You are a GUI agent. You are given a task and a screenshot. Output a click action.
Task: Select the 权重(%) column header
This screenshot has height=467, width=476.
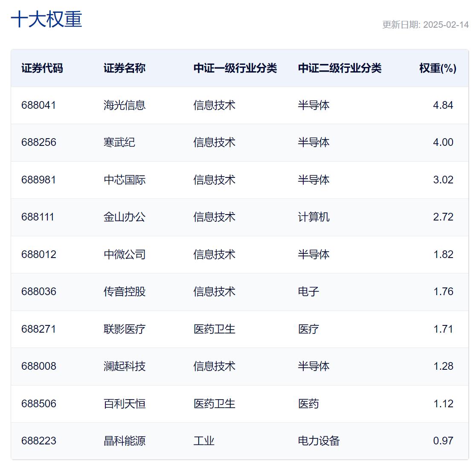coord(438,68)
